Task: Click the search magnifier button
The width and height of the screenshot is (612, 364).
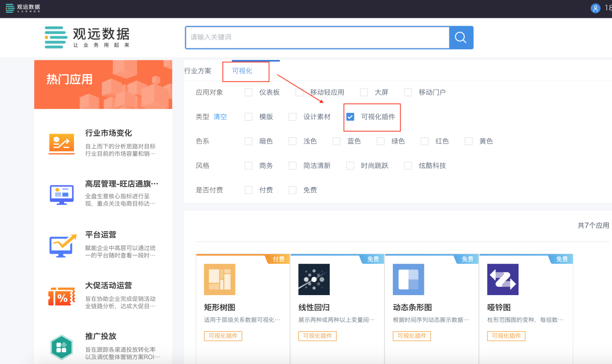Action: click(461, 38)
